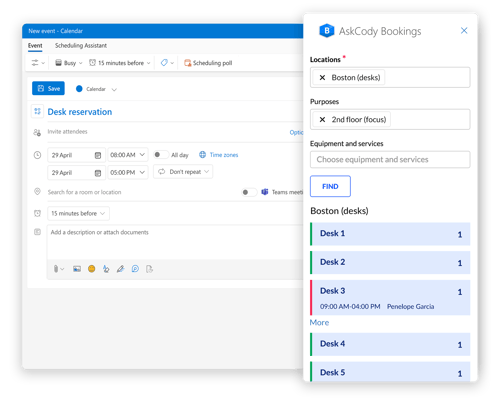Click the blue Calendar color dot

pos(79,89)
